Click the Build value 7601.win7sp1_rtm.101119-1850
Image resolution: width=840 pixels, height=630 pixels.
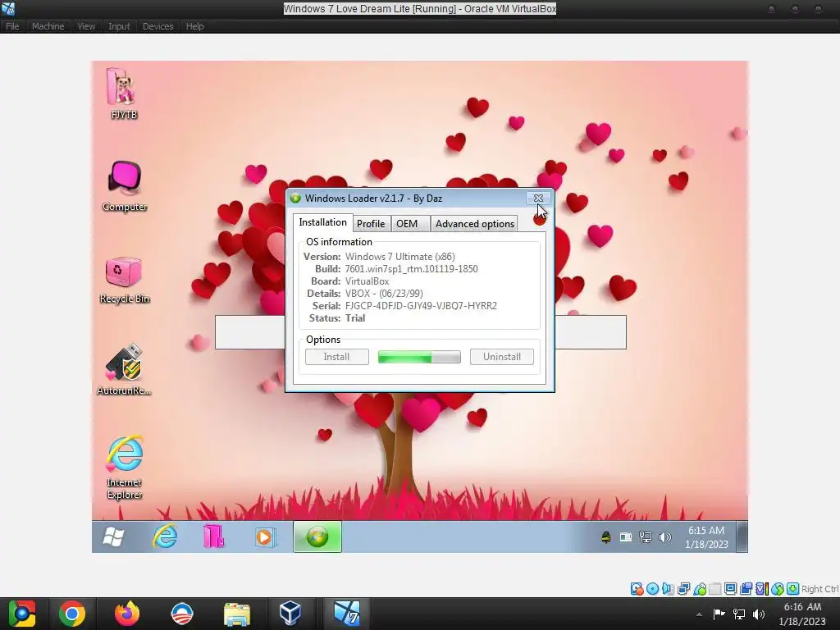click(x=412, y=269)
